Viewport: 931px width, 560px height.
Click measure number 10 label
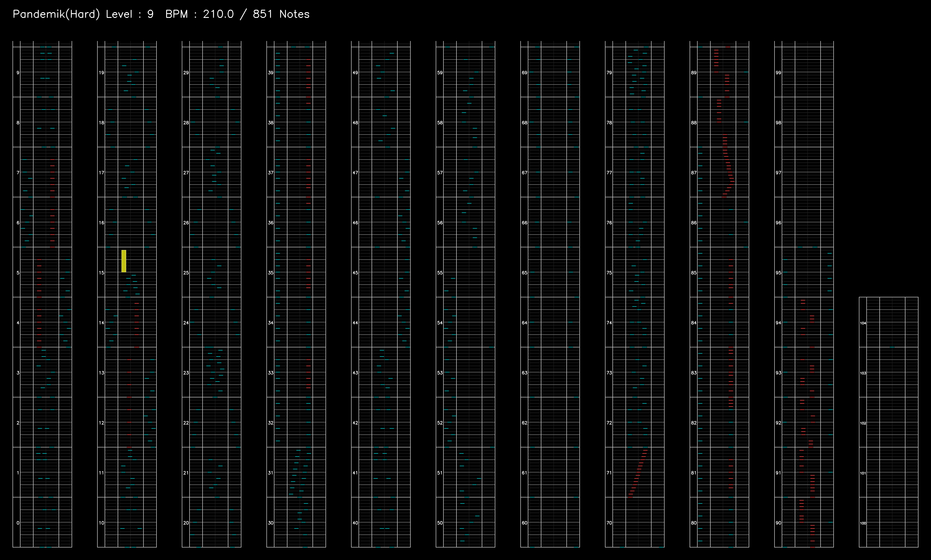[x=101, y=523]
